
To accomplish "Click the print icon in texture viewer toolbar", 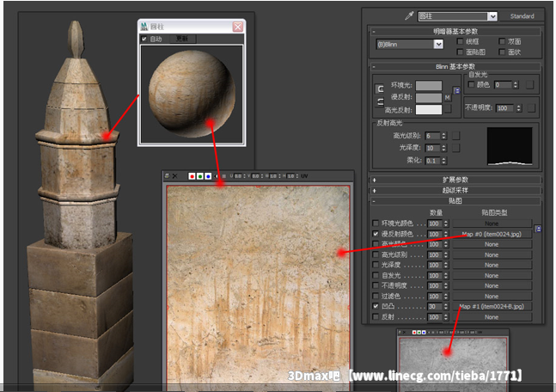I will pos(168,175).
